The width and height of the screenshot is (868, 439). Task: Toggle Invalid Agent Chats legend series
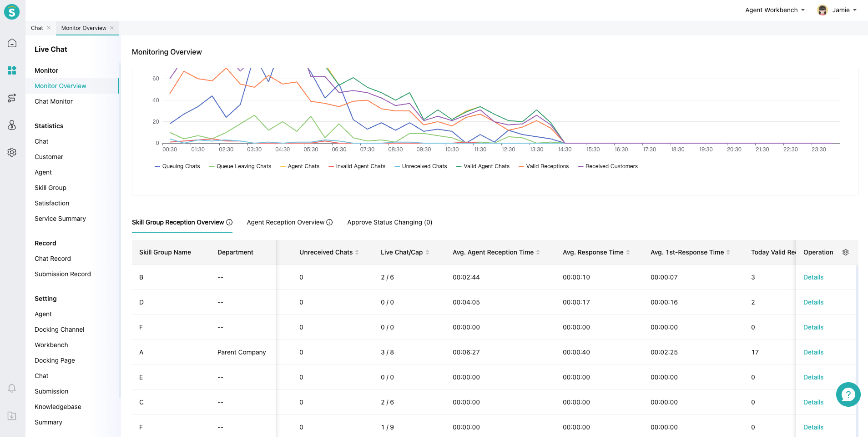click(x=357, y=166)
